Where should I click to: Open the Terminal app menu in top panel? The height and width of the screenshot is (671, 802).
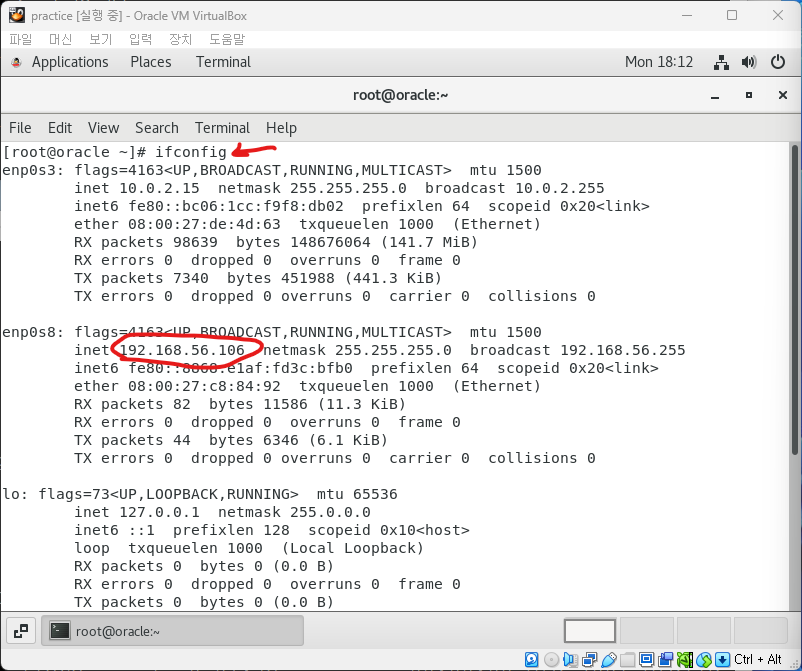pos(224,62)
